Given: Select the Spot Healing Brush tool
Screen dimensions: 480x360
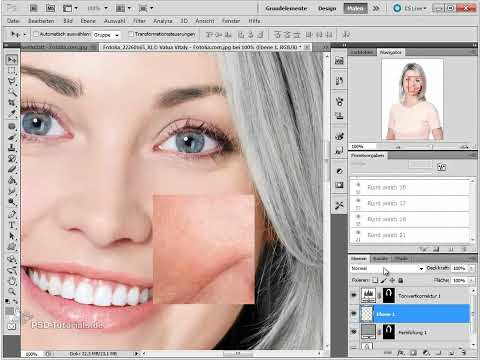Looking at the screenshot, I should (x=12, y=126).
